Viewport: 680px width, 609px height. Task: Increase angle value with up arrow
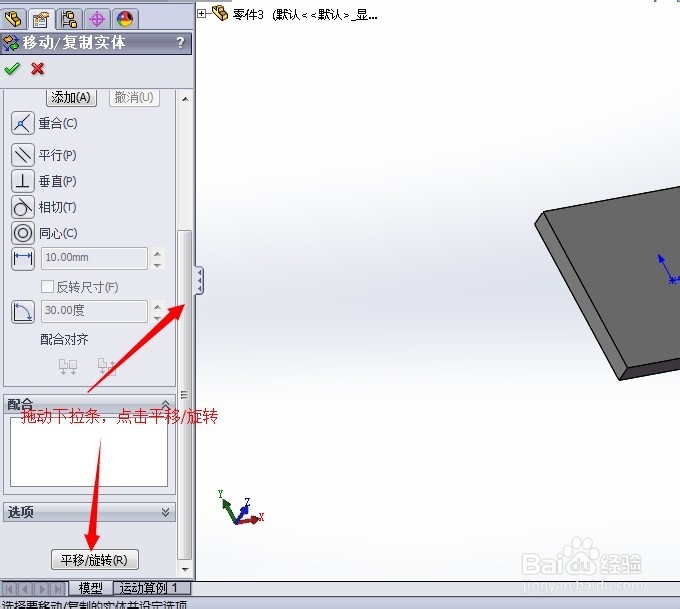(157, 307)
